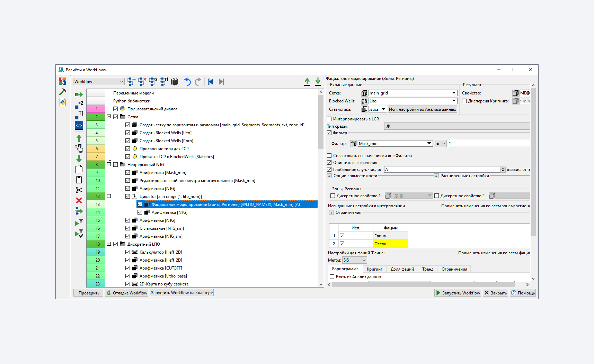The width and height of the screenshot is (594, 364).
Task: Click Запустить Workflow на Кластере
Action: (182, 293)
